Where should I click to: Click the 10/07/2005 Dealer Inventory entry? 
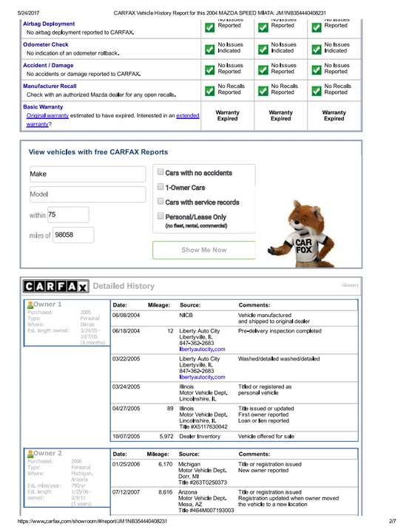[x=200, y=437]
